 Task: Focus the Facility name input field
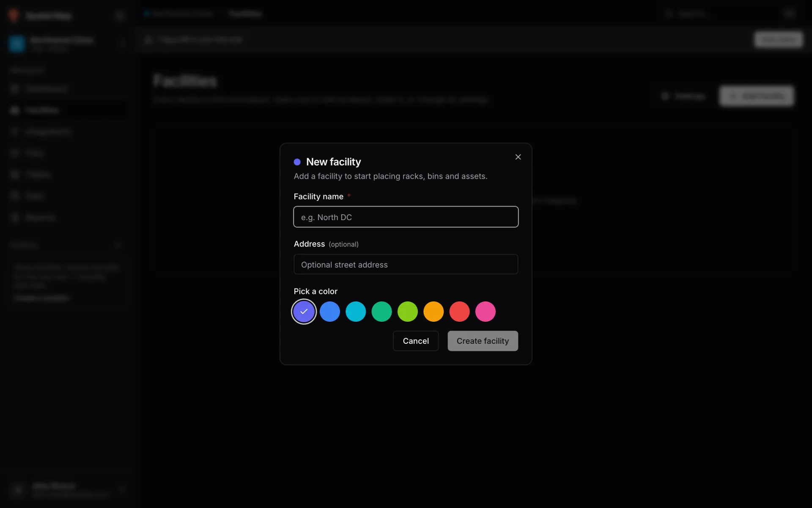point(406,217)
